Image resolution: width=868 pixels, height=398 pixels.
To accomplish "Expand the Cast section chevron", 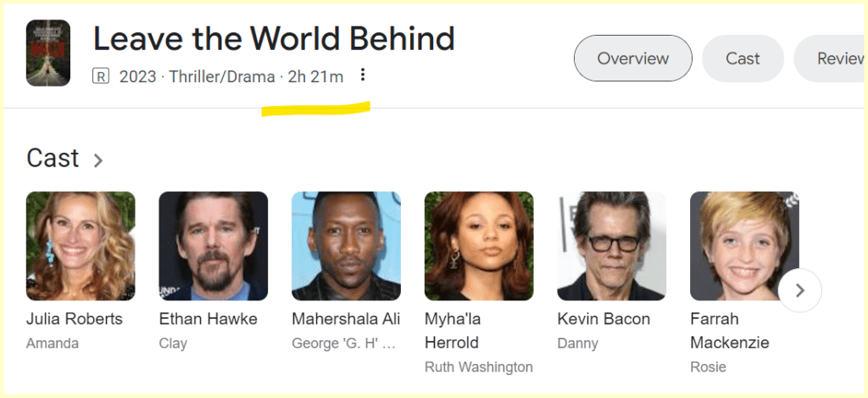I will [x=98, y=160].
